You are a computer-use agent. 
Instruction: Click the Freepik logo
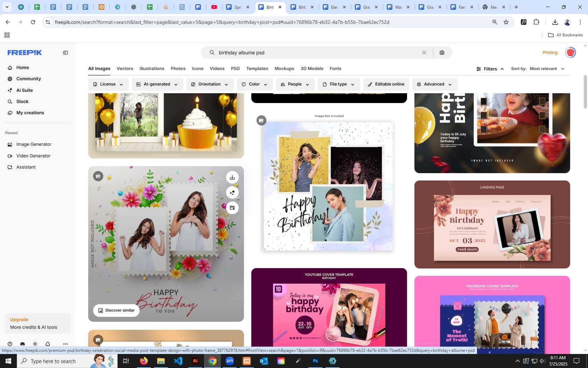[24, 53]
